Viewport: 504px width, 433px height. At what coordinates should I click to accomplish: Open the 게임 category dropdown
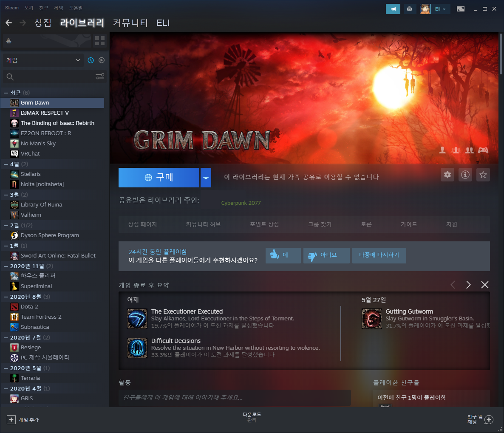(x=42, y=60)
